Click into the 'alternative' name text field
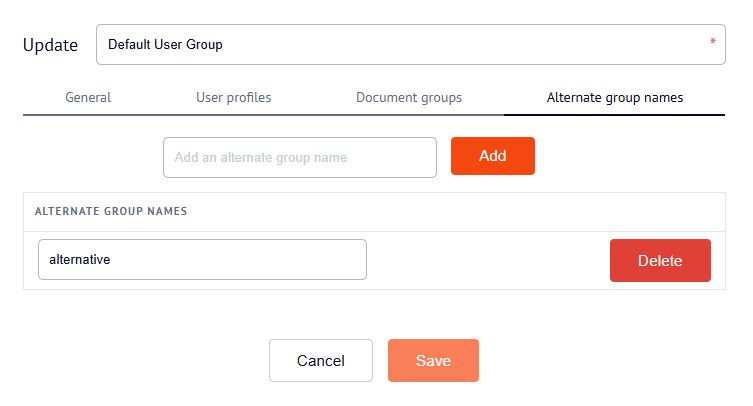This screenshot has height=406, width=753. (202, 259)
